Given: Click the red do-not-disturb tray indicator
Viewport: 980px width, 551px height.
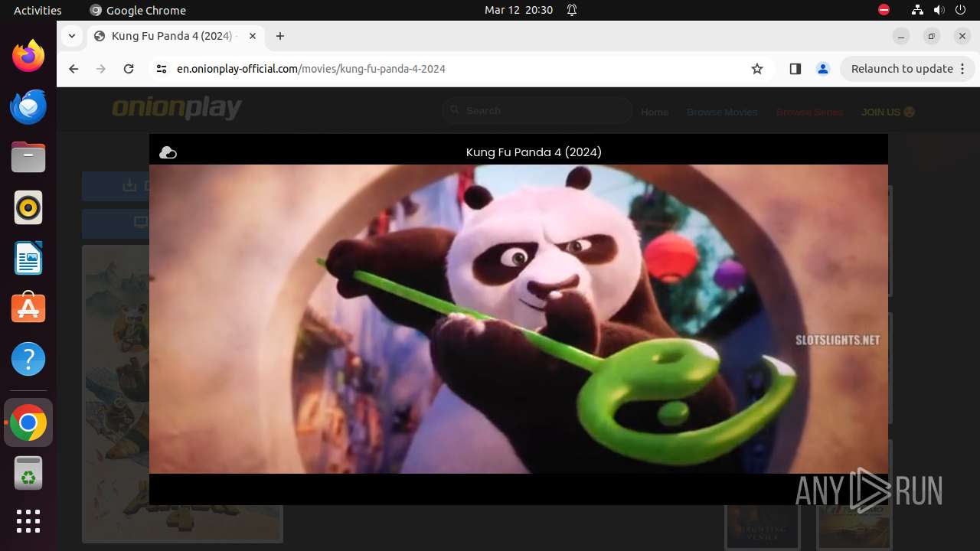Looking at the screenshot, I should pyautogui.click(x=884, y=10).
